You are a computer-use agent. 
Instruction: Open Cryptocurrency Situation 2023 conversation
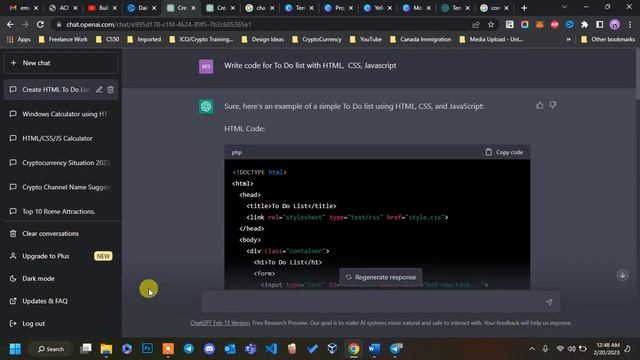pos(61,163)
